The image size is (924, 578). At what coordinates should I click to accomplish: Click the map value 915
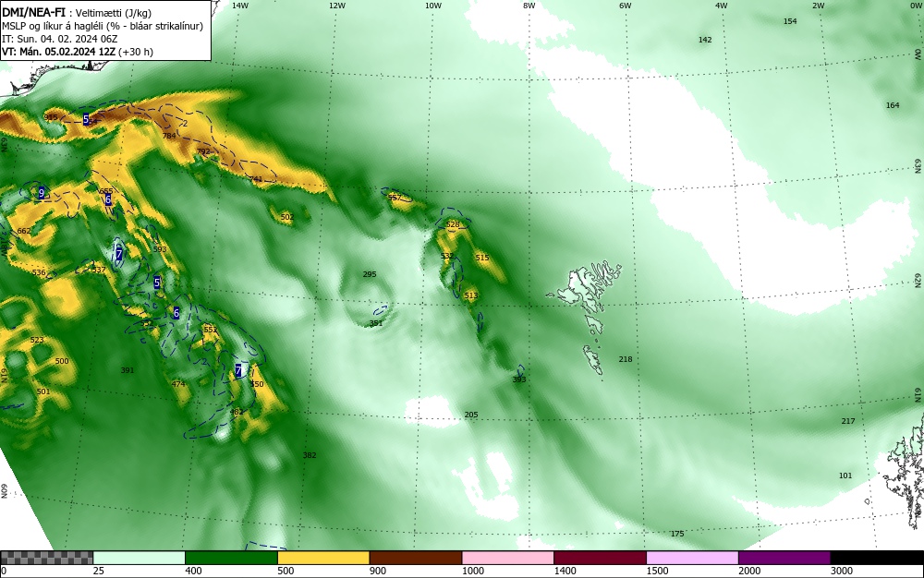[x=51, y=117]
